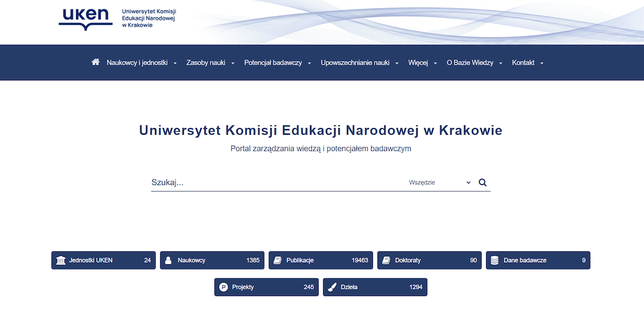This screenshot has height=317, width=644.
Task: Click the building icon on Jednostki UKEN
Action: tap(61, 260)
